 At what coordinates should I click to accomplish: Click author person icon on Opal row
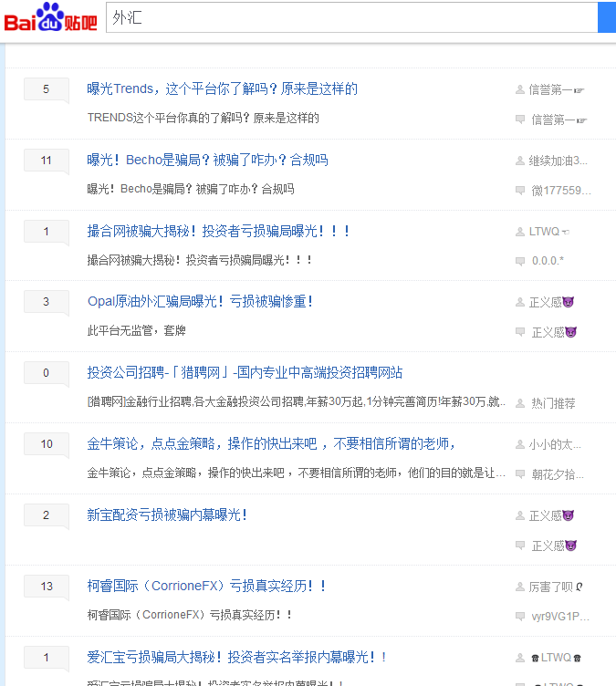pos(520,302)
